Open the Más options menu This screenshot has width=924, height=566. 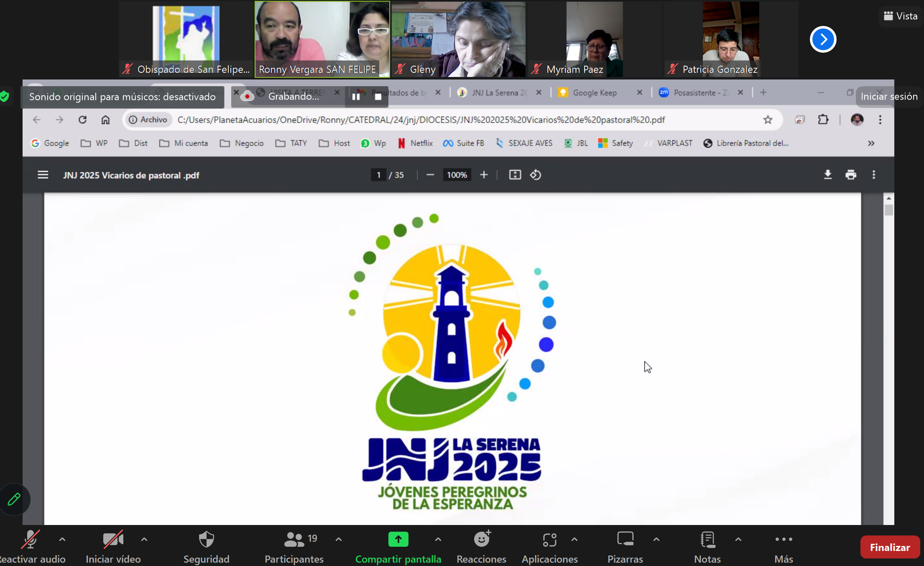(x=784, y=547)
